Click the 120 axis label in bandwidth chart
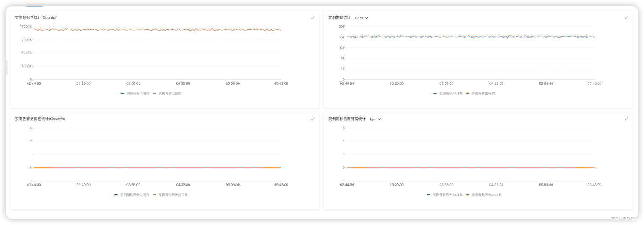This screenshot has height=225, width=644. pos(342,47)
